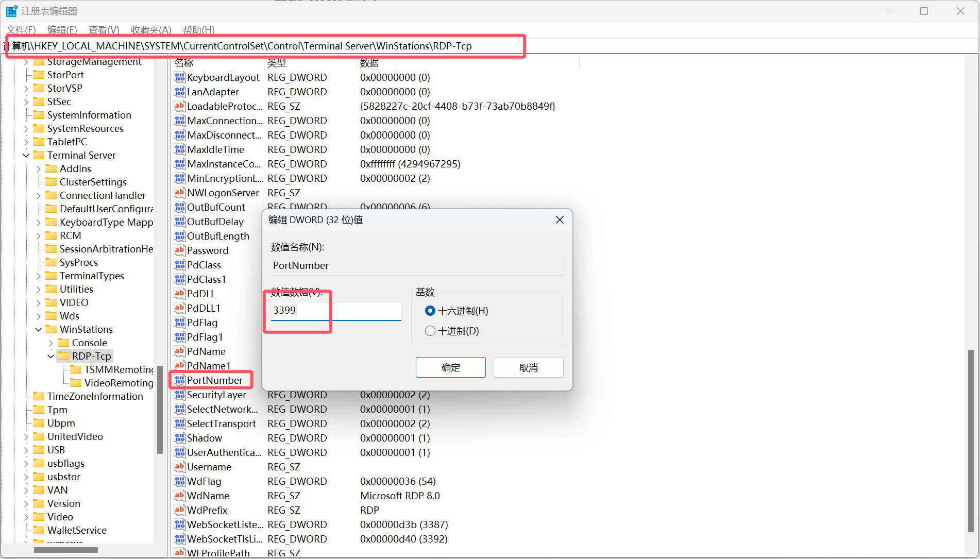
Task: Click the RDP-Tcp folder icon
Action: tap(63, 356)
